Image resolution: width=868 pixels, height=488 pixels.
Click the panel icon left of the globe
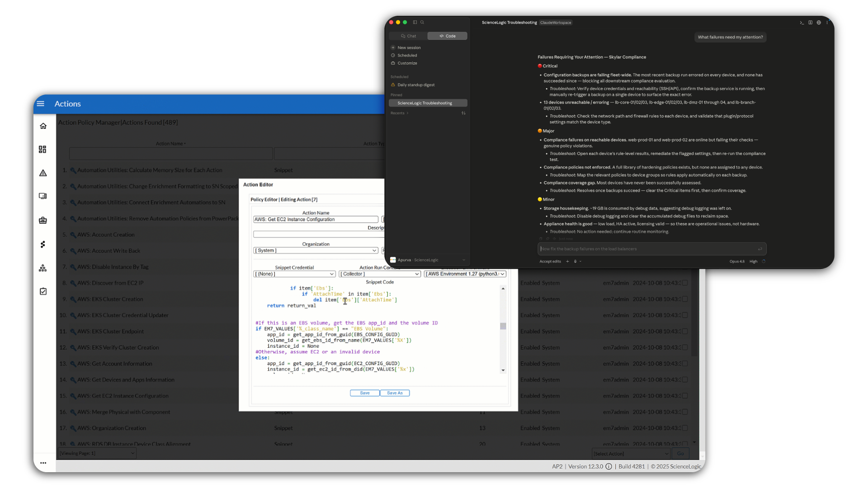pyautogui.click(x=810, y=23)
